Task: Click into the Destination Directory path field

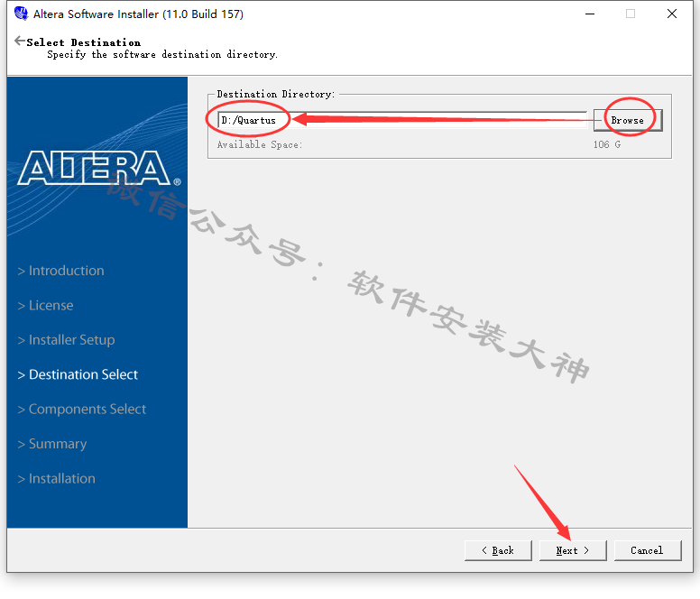Action: (402, 120)
